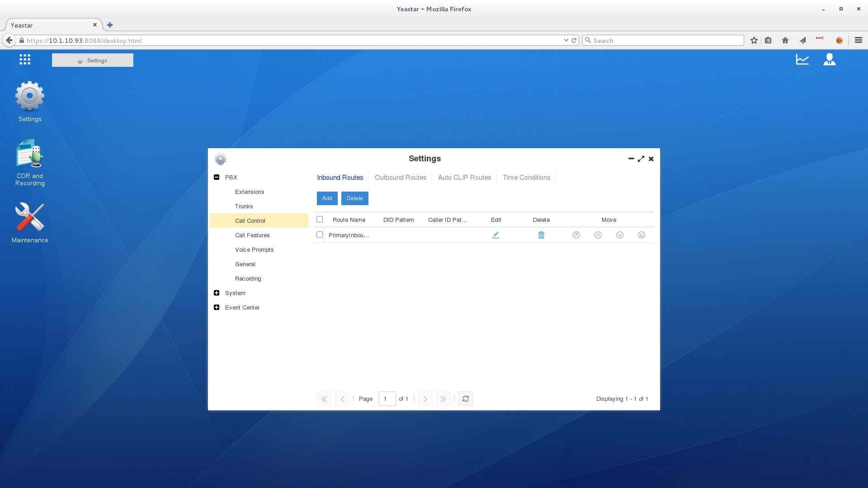Image resolution: width=868 pixels, height=488 pixels.
Task: Edit the PrimaryInbound route with pencil icon
Action: [x=496, y=235]
